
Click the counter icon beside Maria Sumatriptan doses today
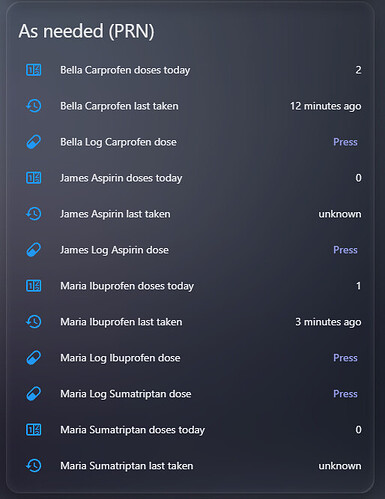click(x=34, y=430)
